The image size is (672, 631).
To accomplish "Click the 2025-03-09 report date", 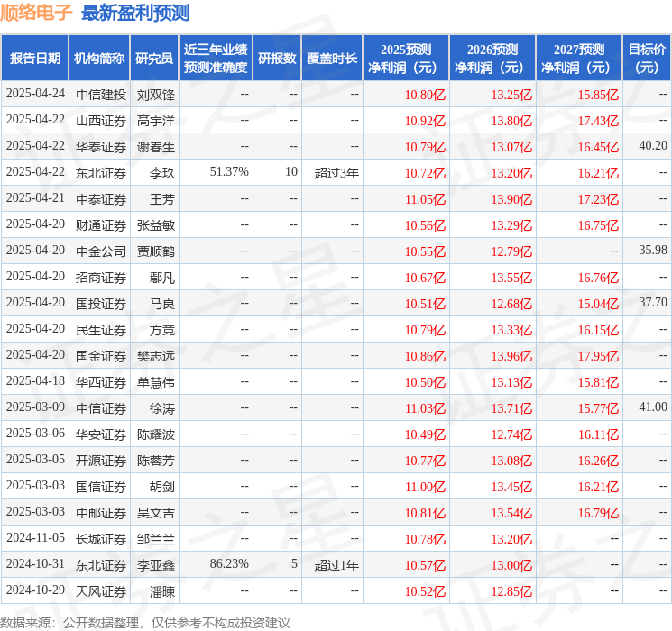I will tap(35, 407).
